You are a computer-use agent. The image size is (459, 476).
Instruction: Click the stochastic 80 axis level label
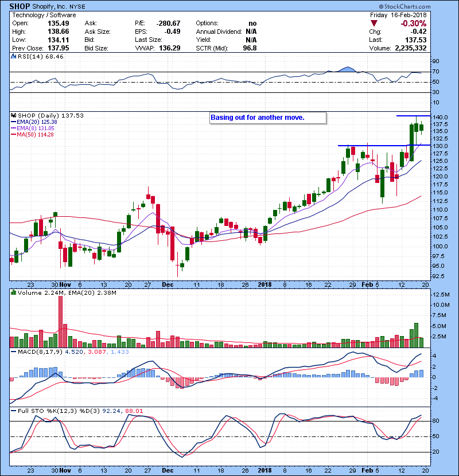point(436,421)
